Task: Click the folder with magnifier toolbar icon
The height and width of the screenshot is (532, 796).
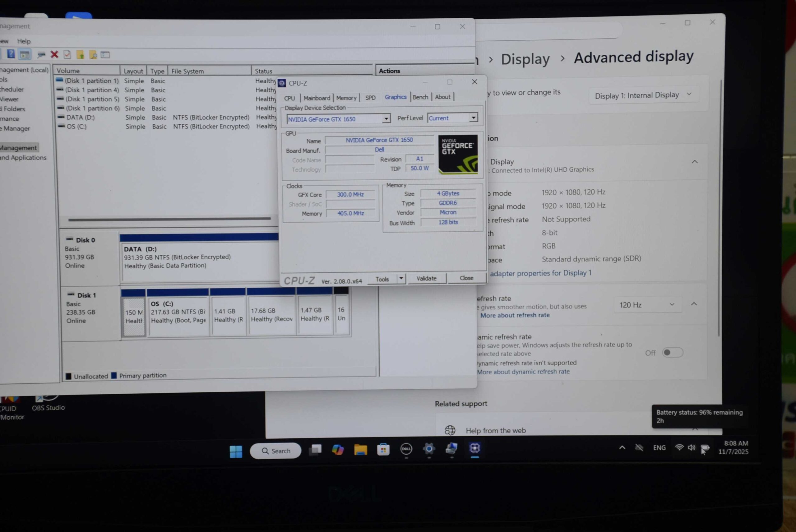Action: [93, 55]
